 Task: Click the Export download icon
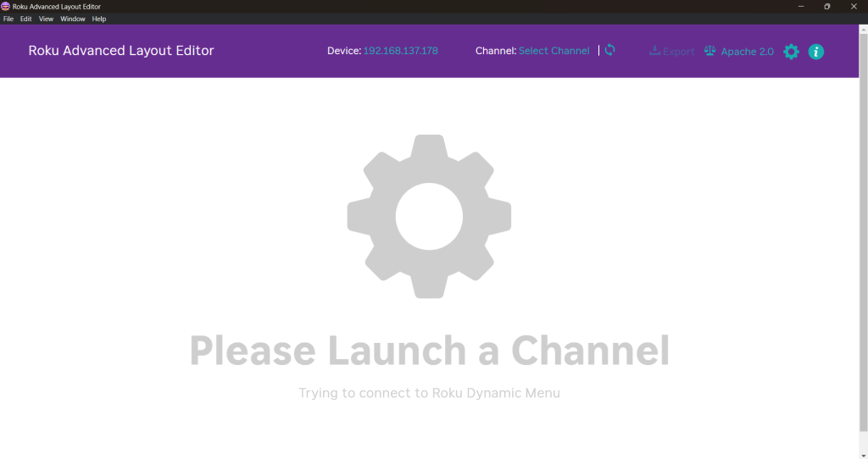[654, 51]
